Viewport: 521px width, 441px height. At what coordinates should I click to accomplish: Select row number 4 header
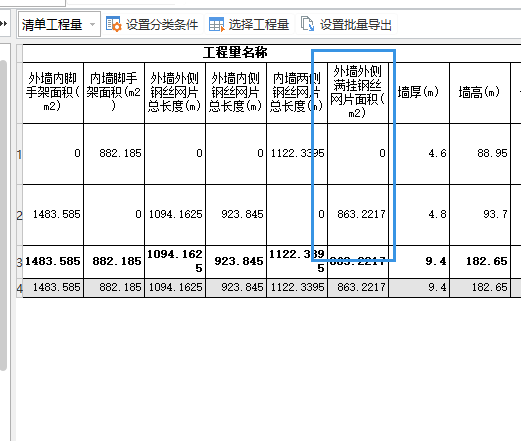[x=19, y=288]
